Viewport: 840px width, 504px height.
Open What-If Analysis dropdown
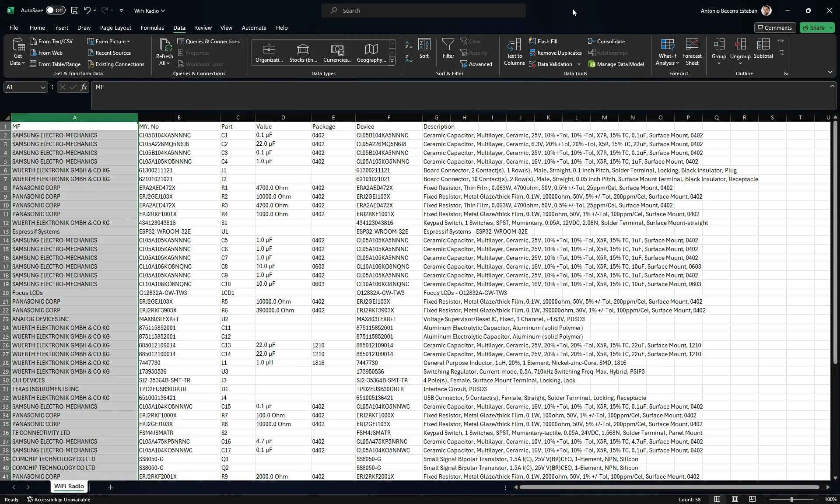667,52
